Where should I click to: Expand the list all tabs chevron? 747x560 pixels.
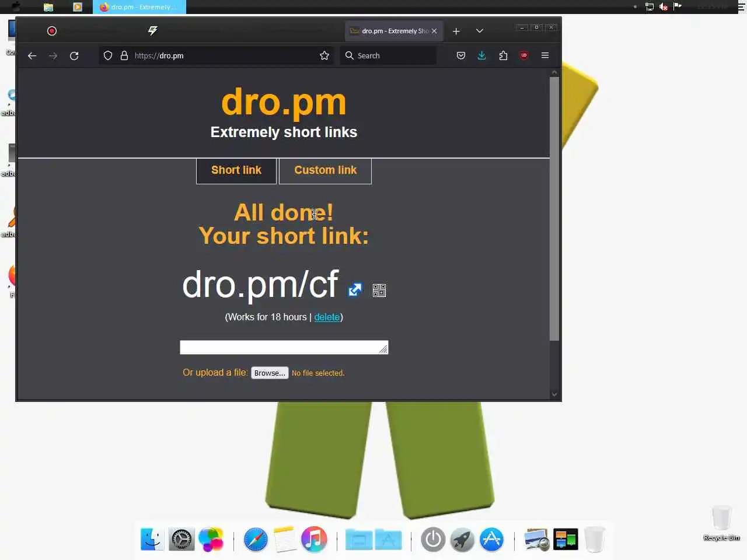[x=480, y=31]
